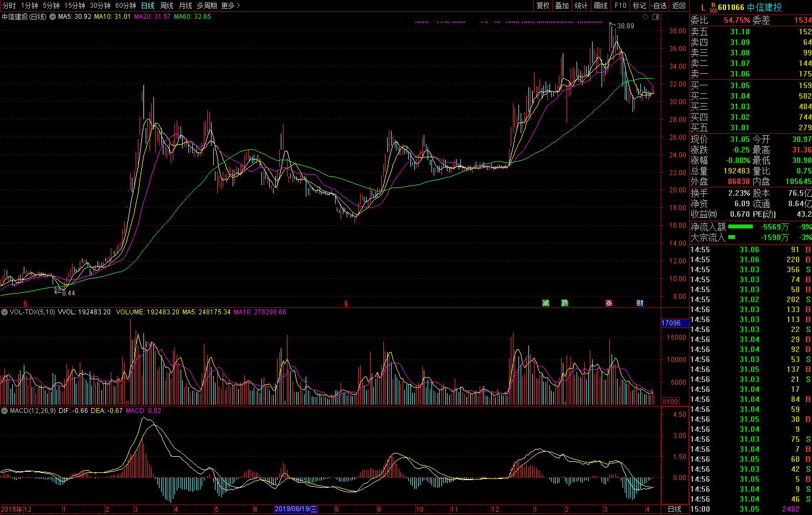Click the 17096 volume axis value box
Viewport: 812px width, 515px height.
point(675,323)
